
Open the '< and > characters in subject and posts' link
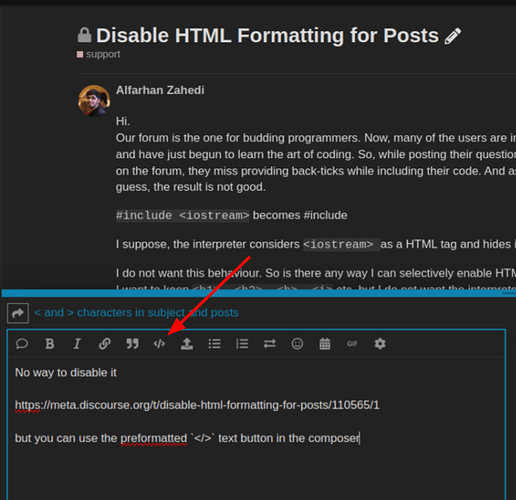coord(136,312)
